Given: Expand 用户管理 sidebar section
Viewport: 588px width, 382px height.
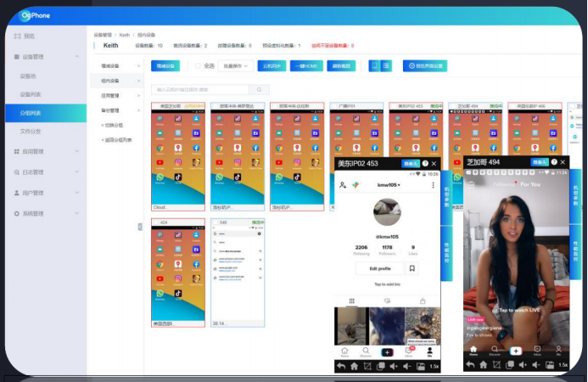Looking at the screenshot, I should pos(77,193).
